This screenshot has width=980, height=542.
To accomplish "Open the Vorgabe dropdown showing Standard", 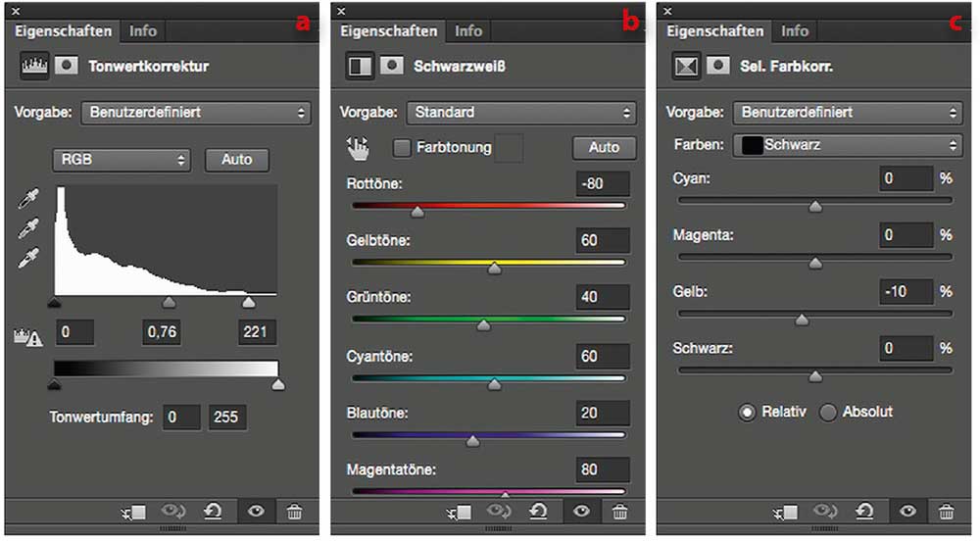I will click(x=521, y=113).
